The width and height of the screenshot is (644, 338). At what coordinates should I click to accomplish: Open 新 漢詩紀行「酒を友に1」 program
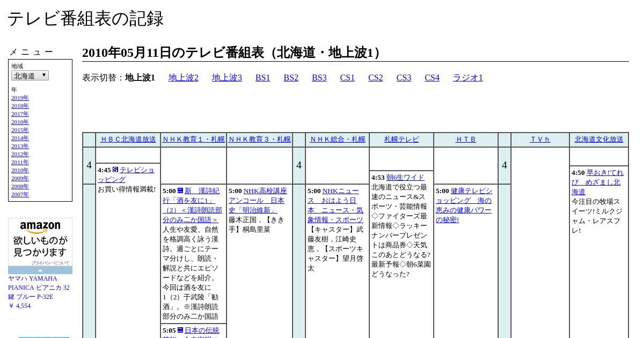coord(192,205)
